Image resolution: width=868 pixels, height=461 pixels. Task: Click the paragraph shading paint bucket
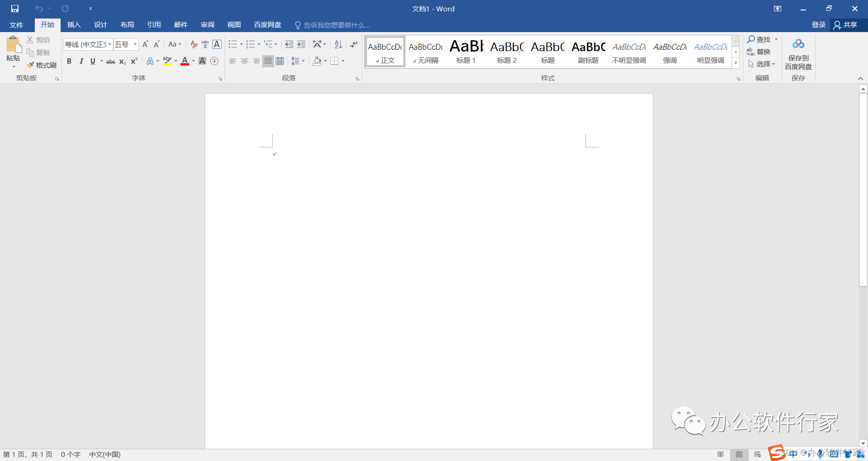(x=317, y=61)
